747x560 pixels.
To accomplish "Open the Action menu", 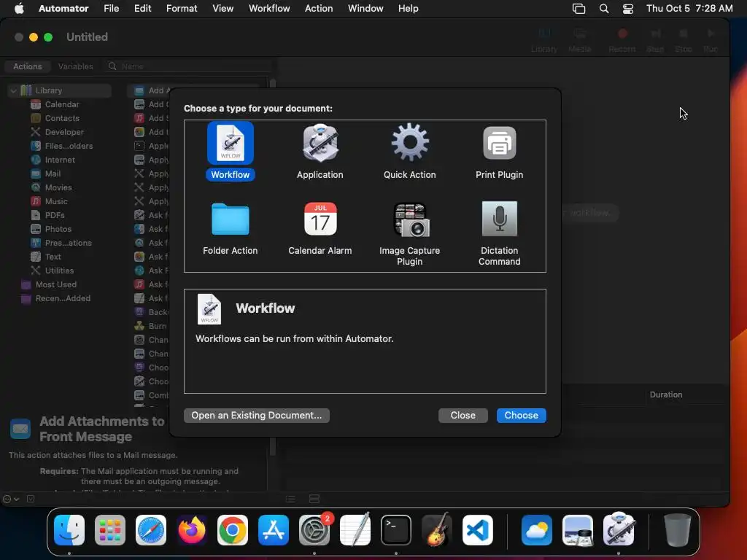I will pos(319,8).
